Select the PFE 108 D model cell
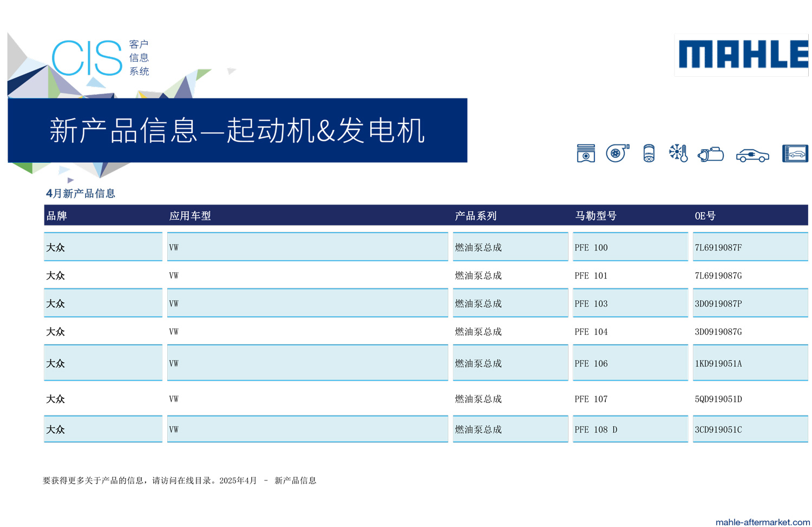The width and height of the screenshot is (812, 527). pyautogui.click(x=630, y=429)
